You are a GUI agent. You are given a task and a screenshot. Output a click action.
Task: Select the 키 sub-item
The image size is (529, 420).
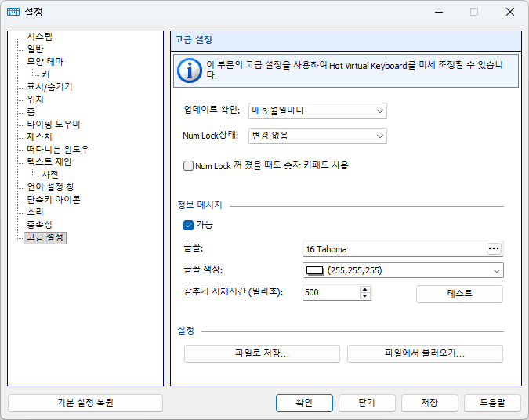click(46, 74)
